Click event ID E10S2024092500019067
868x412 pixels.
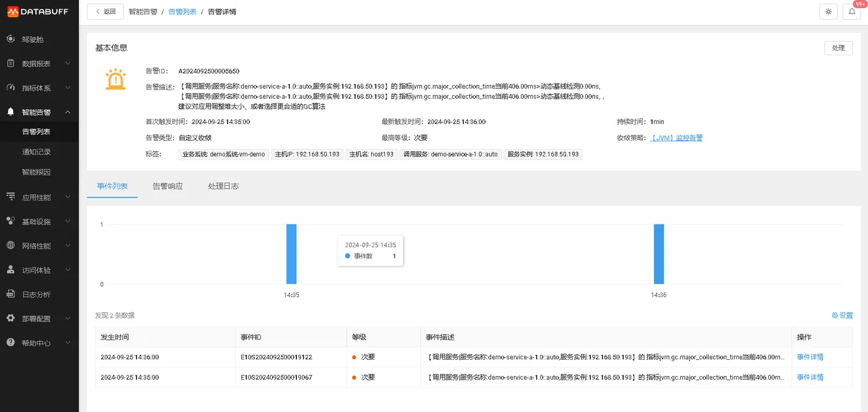tap(276, 377)
